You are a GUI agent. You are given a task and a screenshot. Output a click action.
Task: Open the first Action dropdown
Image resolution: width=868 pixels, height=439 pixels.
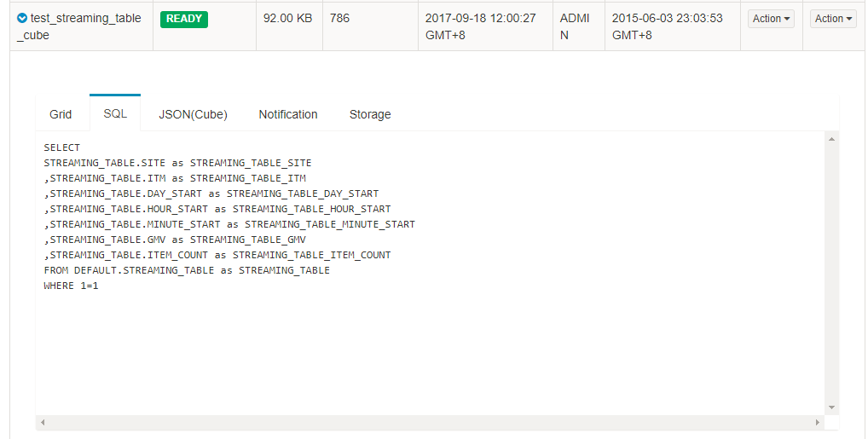pos(771,19)
